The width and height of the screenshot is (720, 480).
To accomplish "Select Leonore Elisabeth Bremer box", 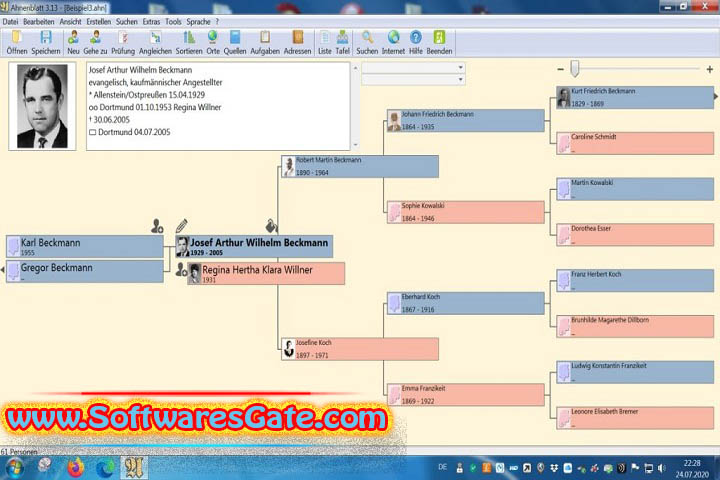I will [635, 418].
